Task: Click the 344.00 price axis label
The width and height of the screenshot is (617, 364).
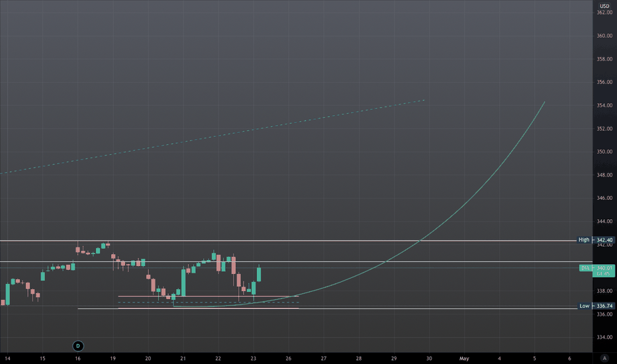Action: 604,221
